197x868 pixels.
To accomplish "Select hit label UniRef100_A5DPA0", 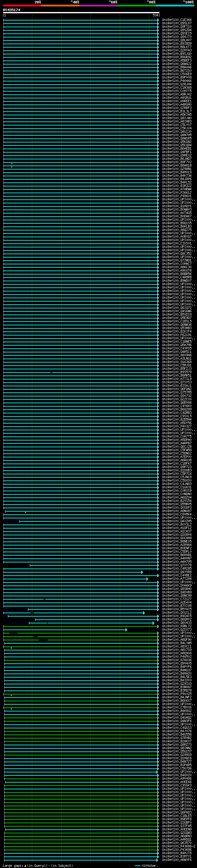I will [177, 440].
